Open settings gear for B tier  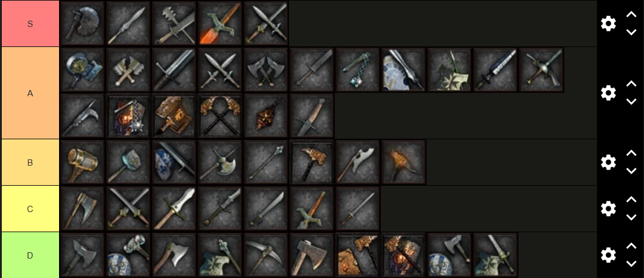(608, 162)
